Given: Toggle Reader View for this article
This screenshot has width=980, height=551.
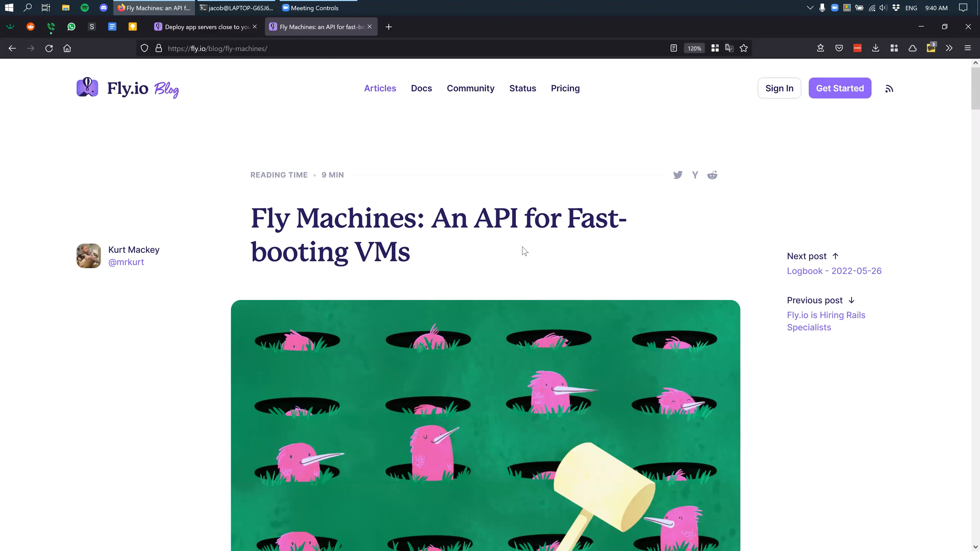Looking at the screenshot, I should click(x=673, y=48).
